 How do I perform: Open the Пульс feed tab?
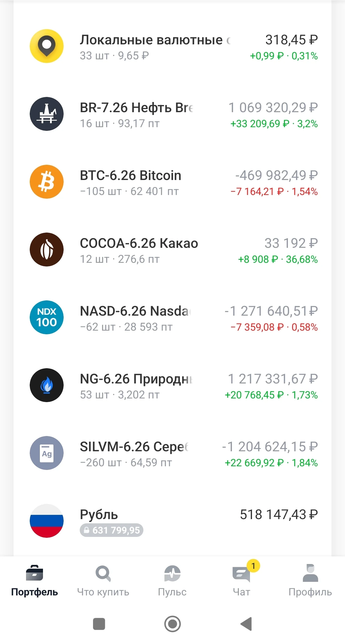pos(172,581)
